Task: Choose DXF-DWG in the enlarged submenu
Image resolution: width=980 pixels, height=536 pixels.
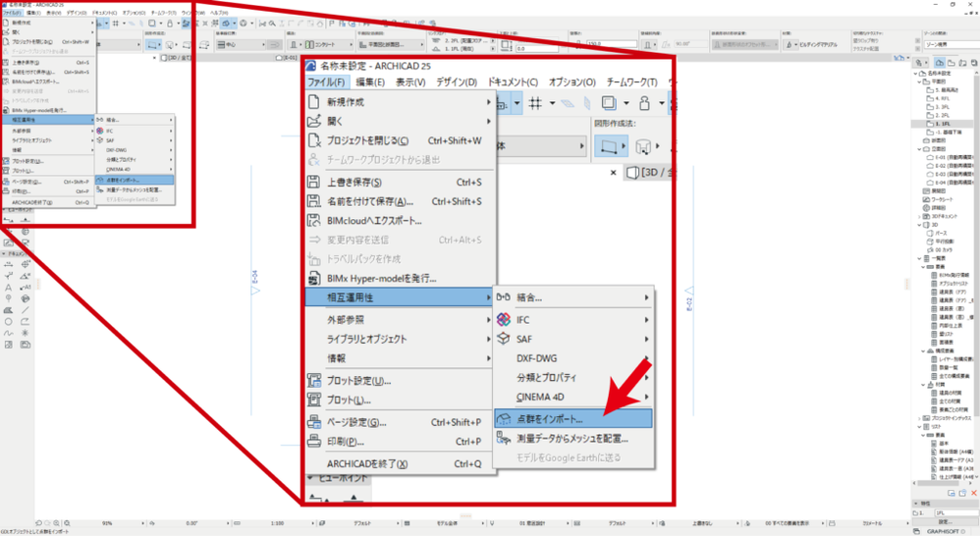Action: pos(573,358)
